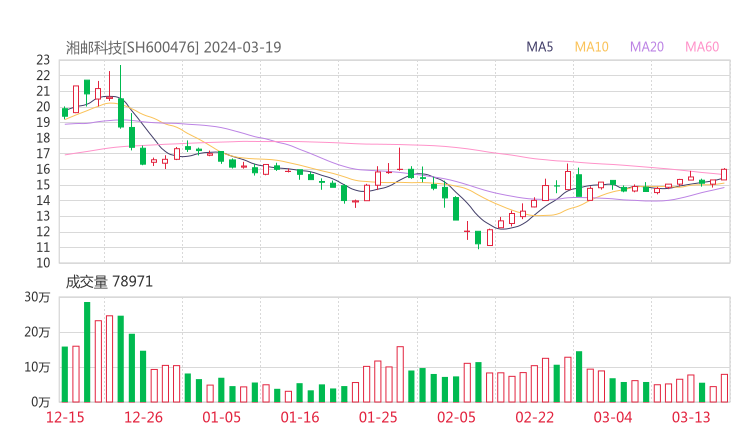Click the 02-05 date axis label
This screenshot has width=740, height=440.
pyautogui.click(x=456, y=417)
